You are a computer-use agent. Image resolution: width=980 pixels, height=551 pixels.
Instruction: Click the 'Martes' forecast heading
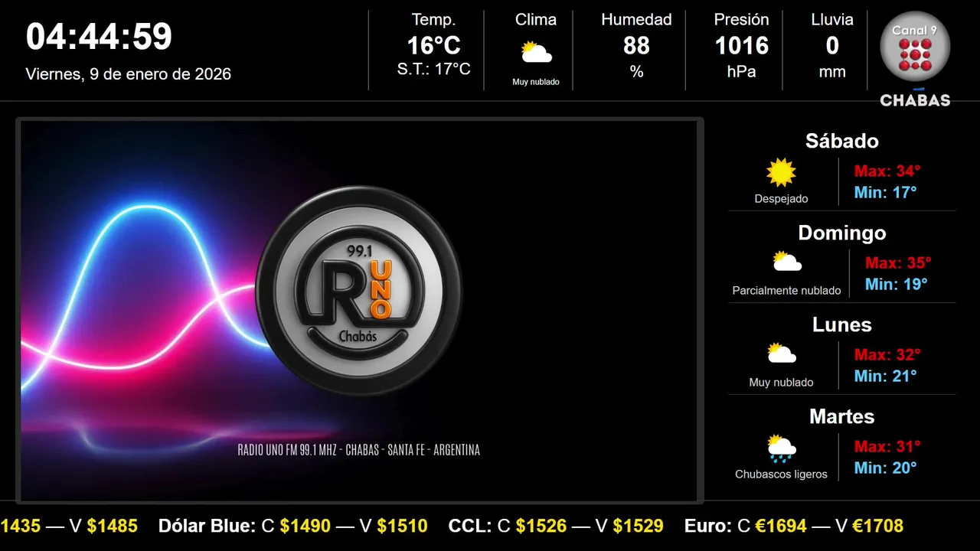[842, 416]
